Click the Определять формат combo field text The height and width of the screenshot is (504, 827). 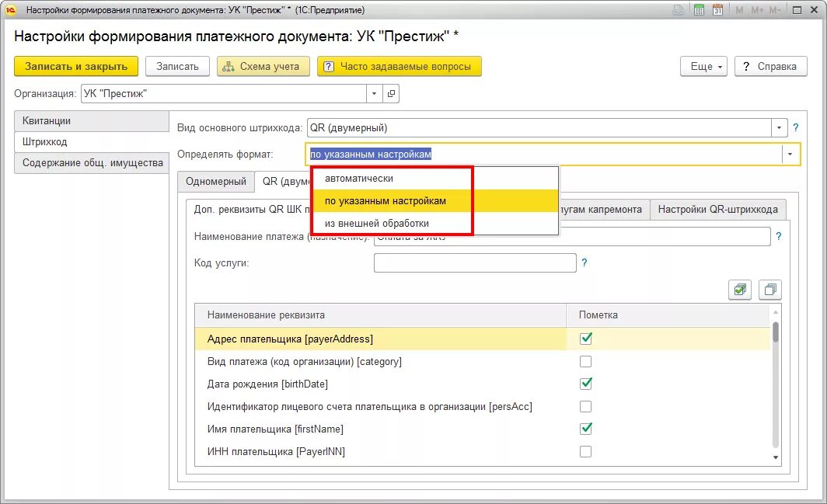point(543,154)
